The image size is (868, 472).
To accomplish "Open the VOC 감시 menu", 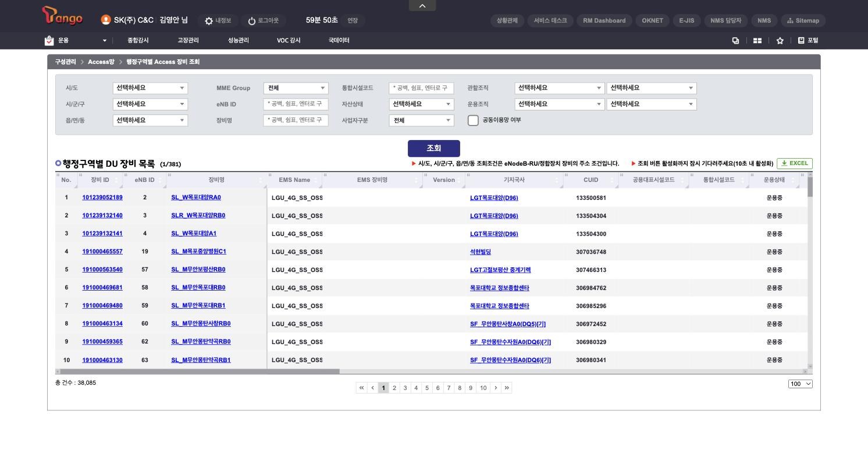I will coord(289,41).
